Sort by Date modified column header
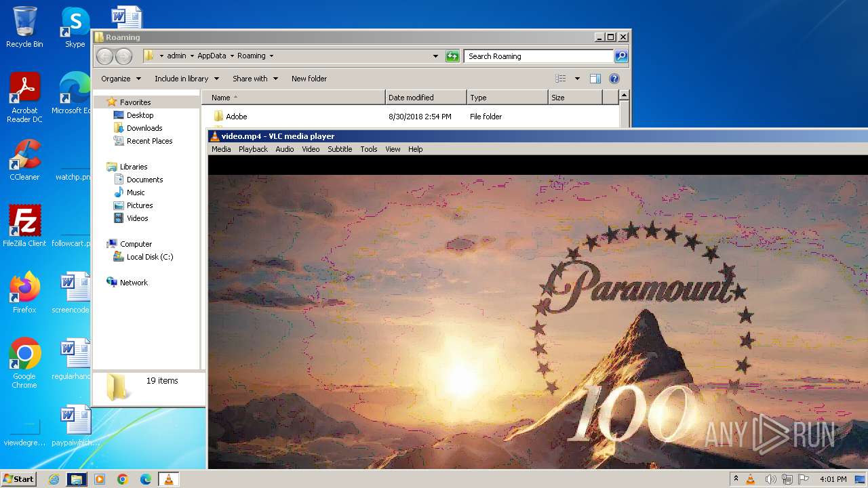Screen dimensions: 868x488 pyautogui.click(x=426, y=98)
